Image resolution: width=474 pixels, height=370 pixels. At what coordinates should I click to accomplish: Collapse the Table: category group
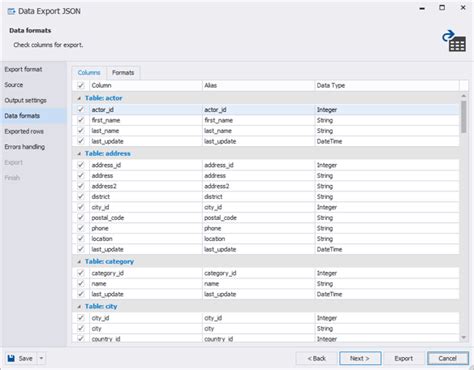(79, 262)
